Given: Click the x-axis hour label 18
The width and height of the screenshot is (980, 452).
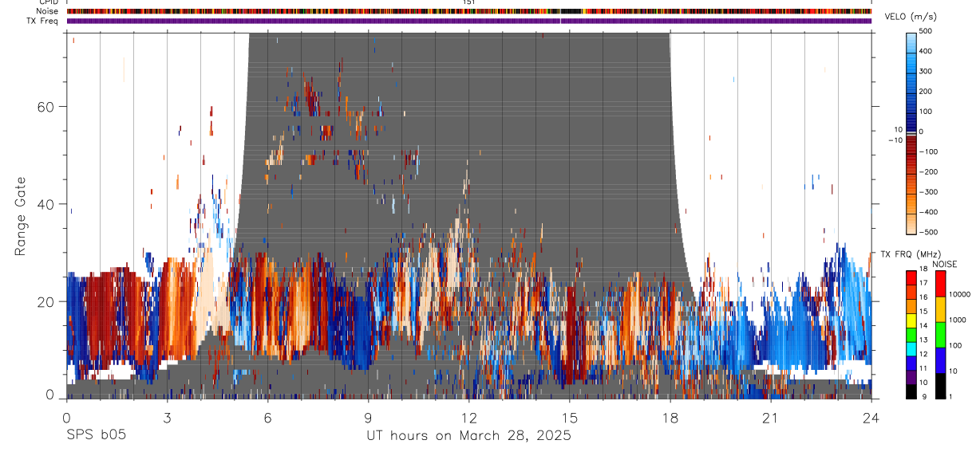Looking at the screenshot, I should coord(670,417).
